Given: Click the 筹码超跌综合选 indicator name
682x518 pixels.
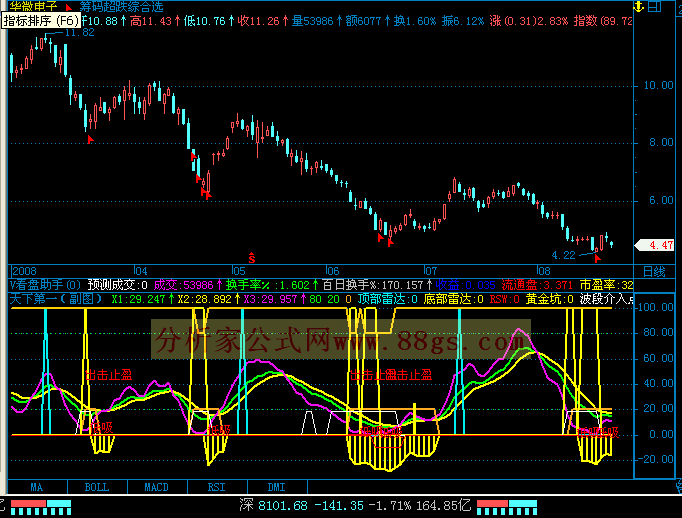Looking at the screenshot, I should (121, 7).
